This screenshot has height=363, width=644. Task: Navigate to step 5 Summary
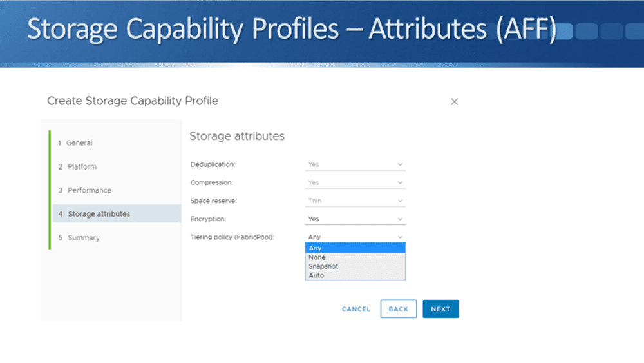(84, 238)
